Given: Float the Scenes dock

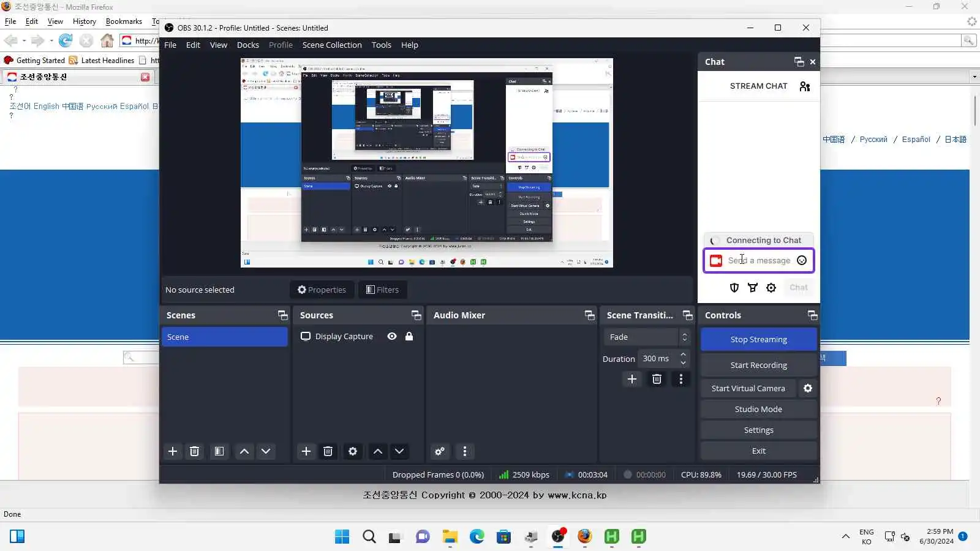Looking at the screenshot, I should pyautogui.click(x=282, y=315).
